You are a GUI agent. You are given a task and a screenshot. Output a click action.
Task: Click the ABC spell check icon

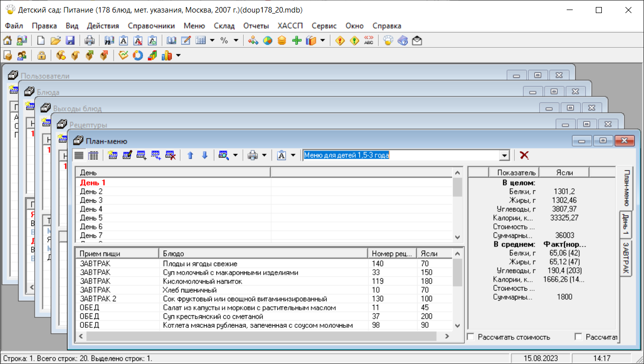369,41
